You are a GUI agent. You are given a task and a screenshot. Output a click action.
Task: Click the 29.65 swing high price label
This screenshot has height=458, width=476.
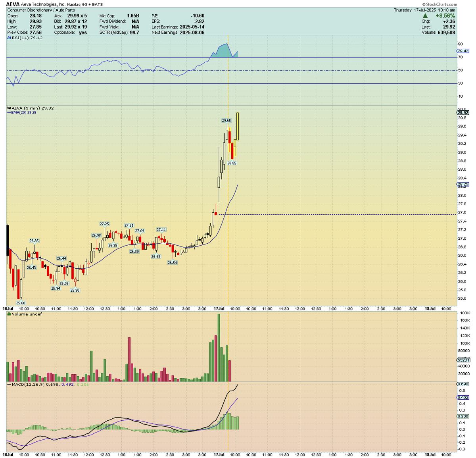226,120
